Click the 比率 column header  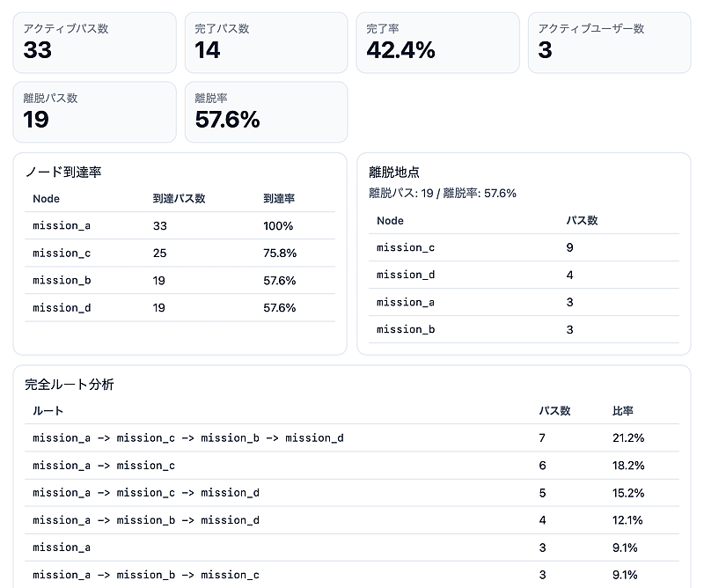(623, 411)
